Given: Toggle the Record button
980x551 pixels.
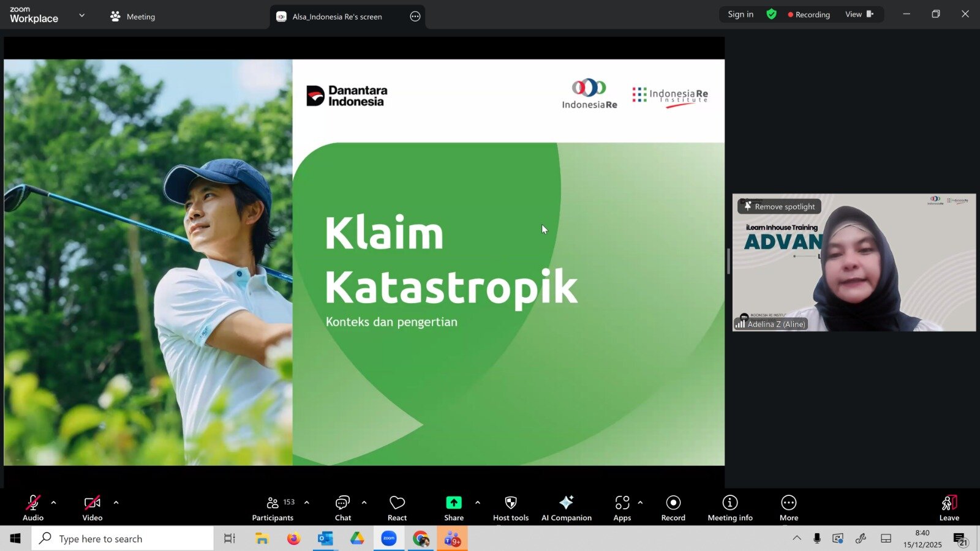Looking at the screenshot, I should coord(673,508).
